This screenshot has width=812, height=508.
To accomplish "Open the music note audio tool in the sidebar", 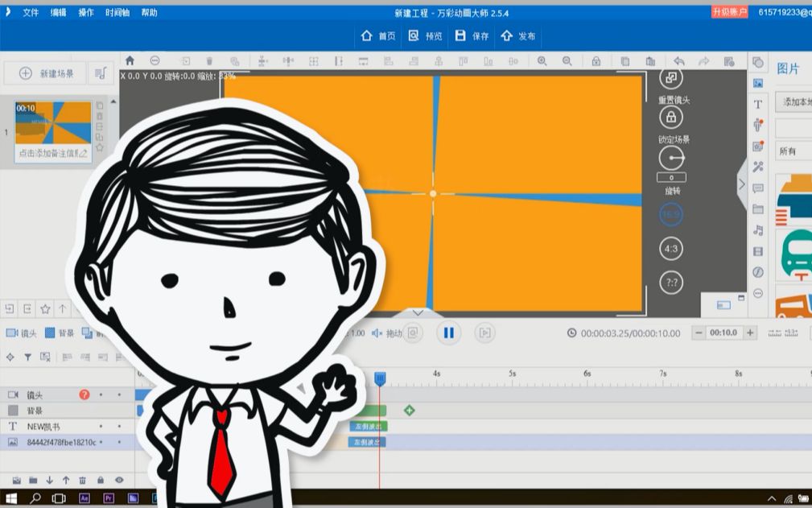I will click(x=758, y=230).
